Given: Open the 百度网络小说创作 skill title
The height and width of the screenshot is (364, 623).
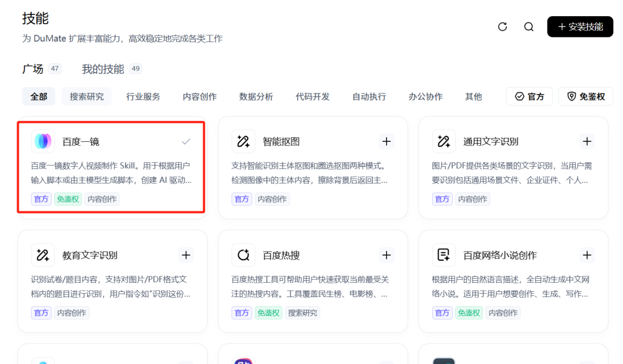Looking at the screenshot, I should pos(500,256).
